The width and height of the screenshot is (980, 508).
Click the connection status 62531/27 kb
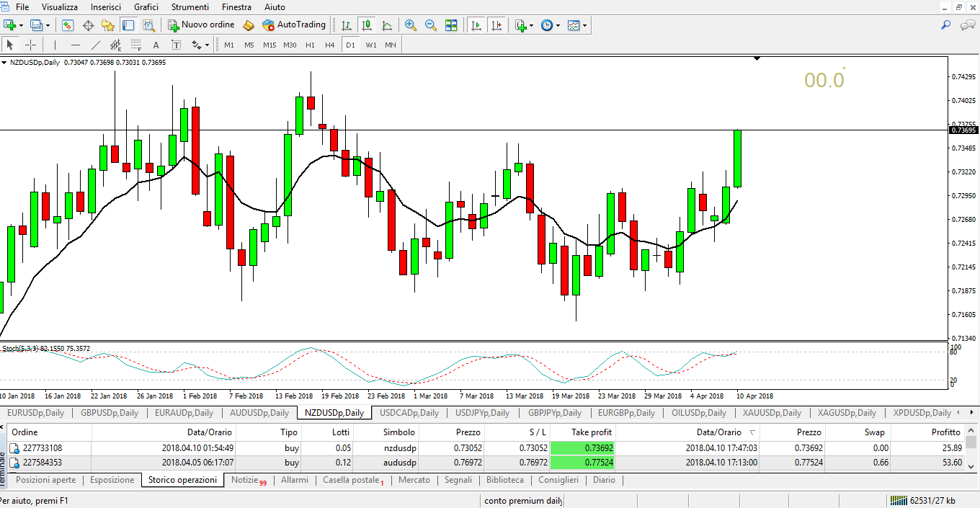pyautogui.click(x=923, y=501)
